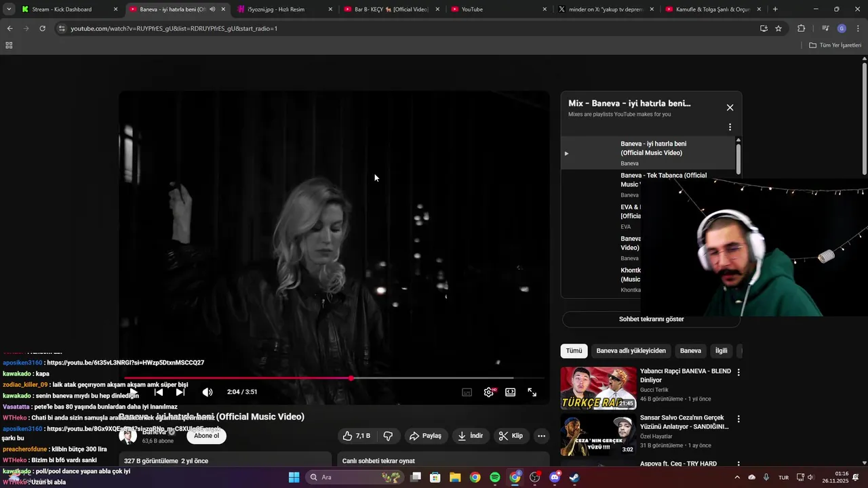The width and height of the screenshot is (868, 488).
Task: Open Spotify from the taskbar
Action: pyautogui.click(x=495, y=477)
